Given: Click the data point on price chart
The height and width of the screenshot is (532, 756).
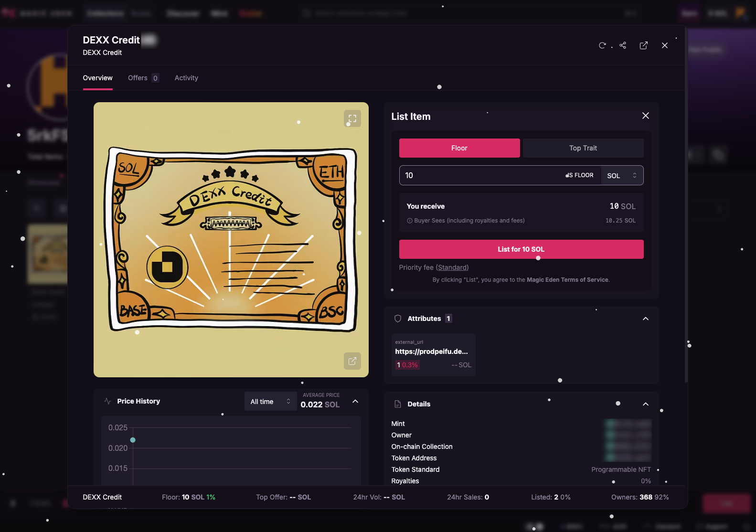Looking at the screenshot, I should tap(133, 440).
